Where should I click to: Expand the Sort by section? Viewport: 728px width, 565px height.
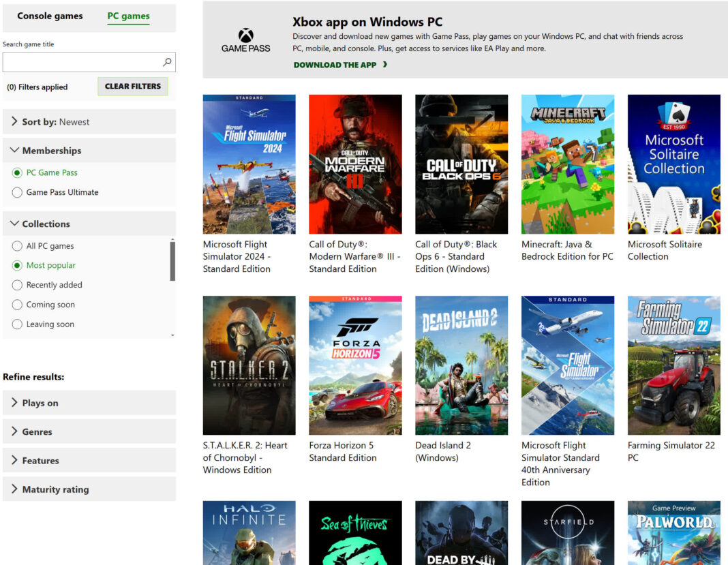[x=89, y=122]
